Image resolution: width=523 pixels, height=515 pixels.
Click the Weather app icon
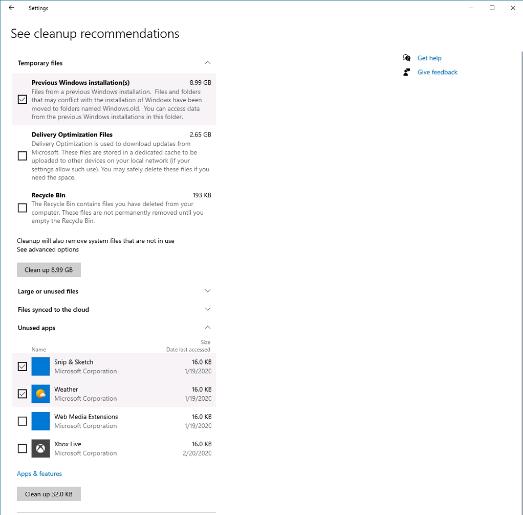[x=41, y=394]
